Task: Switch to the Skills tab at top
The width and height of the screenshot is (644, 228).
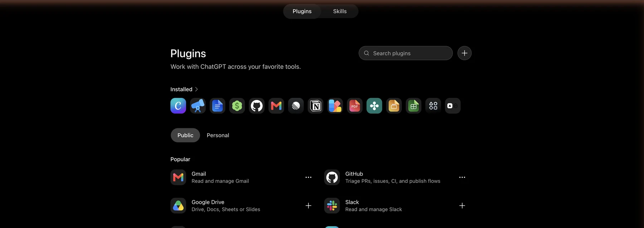Action: [340, 11]
